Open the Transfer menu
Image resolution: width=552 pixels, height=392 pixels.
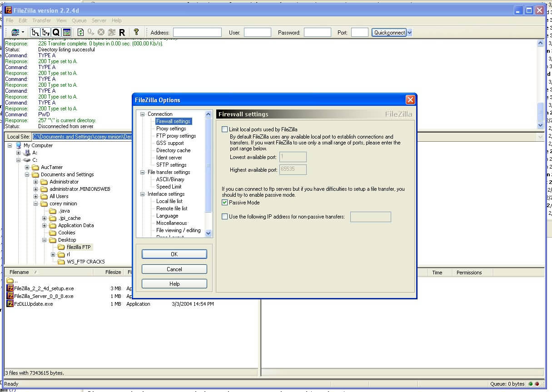tap(42, 20)
